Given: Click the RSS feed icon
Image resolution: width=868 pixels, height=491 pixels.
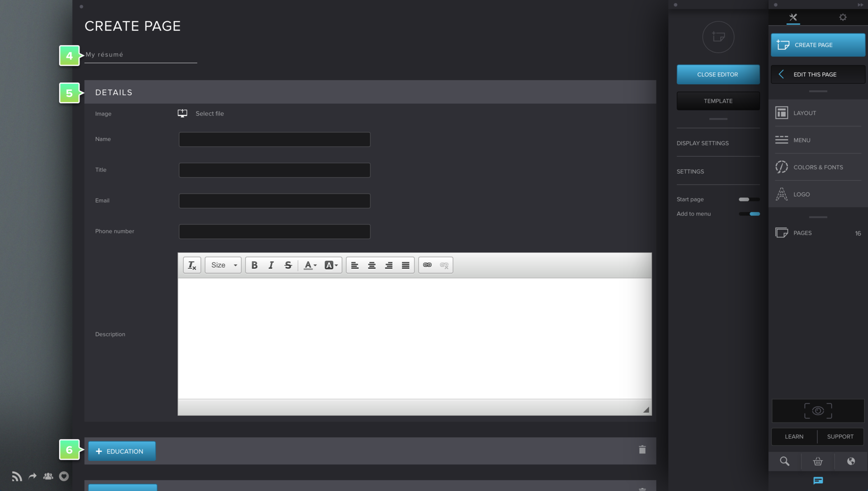Looking at the screenshot, I should [17, 477].
